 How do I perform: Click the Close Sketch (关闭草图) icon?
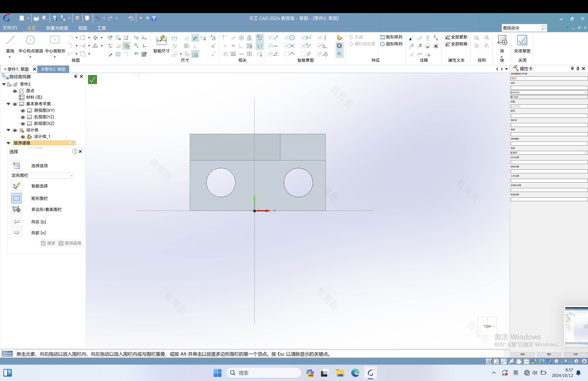click(x=522, y=40)
